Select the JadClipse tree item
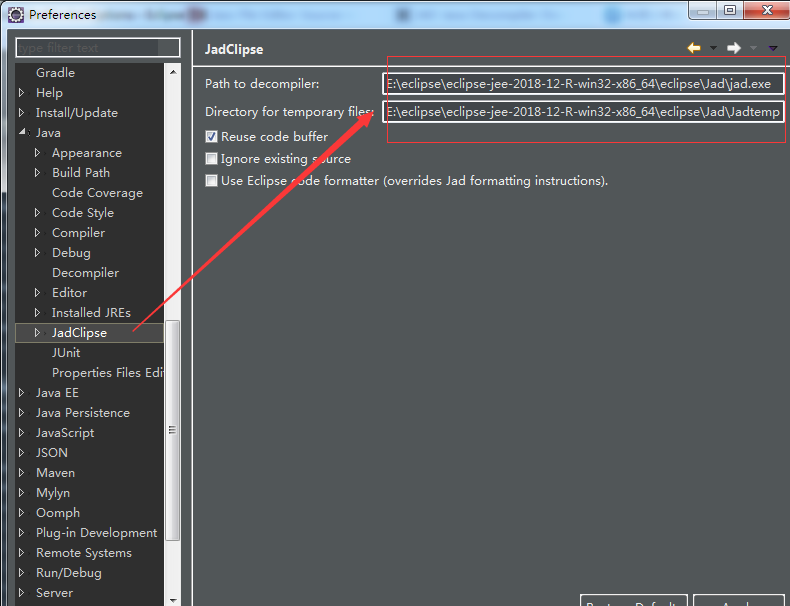790x606 pixels. [x=79, y=332]
